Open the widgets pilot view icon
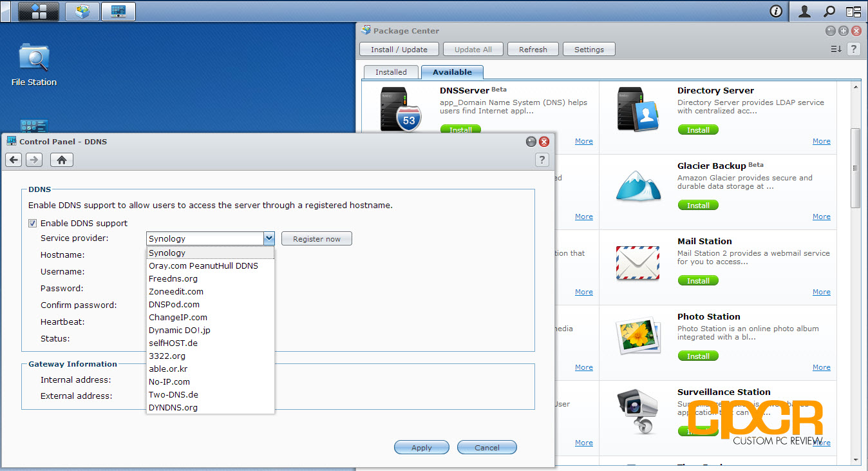 (853, 11)
